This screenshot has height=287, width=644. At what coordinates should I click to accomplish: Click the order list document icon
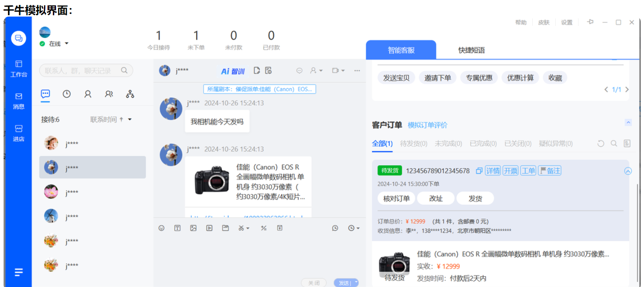(627, 143)
